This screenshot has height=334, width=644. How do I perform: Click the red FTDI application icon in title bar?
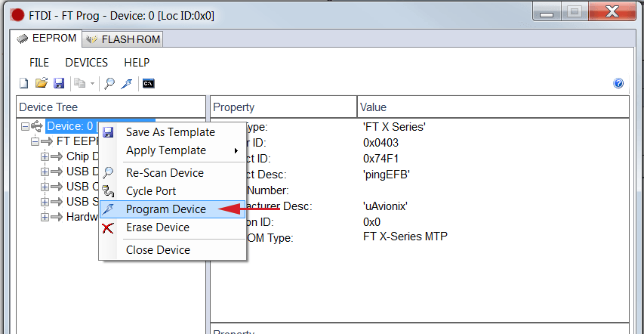[17, 16]
